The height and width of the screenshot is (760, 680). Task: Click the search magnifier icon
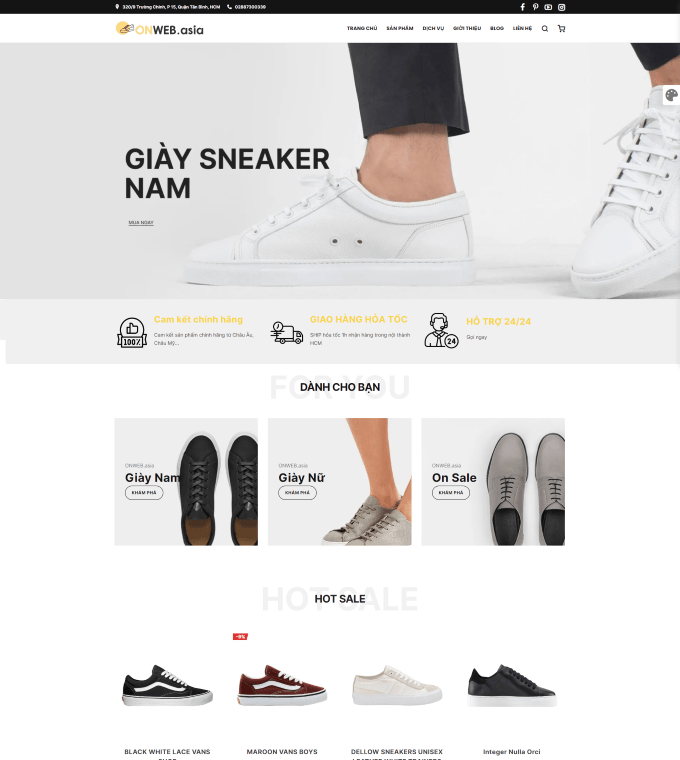pos(545,29)
